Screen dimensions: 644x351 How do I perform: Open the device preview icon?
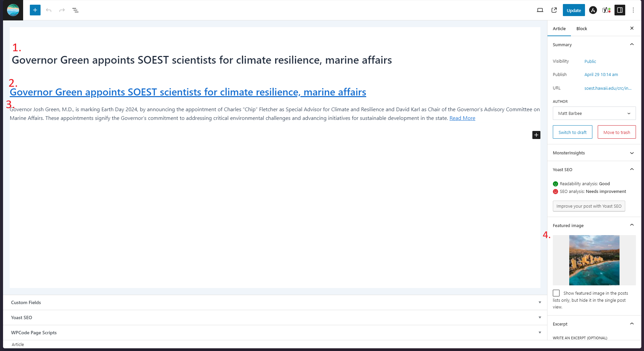coord(540,10)
